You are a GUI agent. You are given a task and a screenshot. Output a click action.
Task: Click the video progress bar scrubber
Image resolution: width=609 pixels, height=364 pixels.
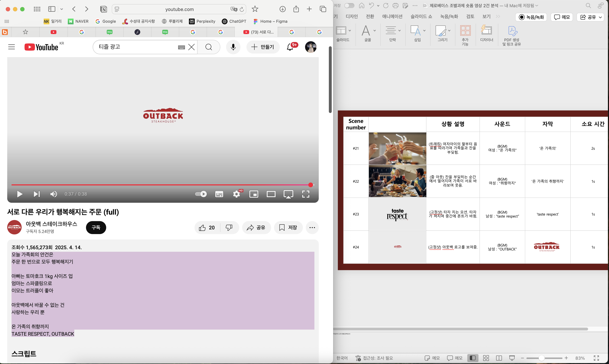tap(310, 185)
